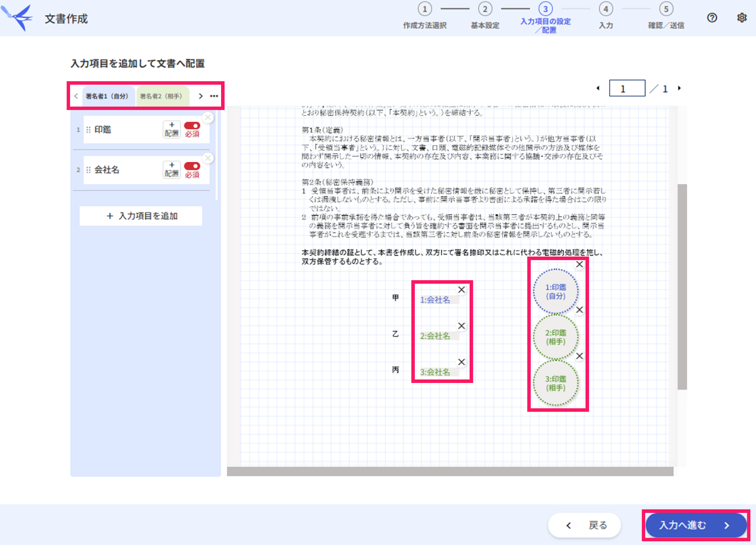Go to step 5 確認/送信
Viewport: 756px width, 545px height.
(666, 16)
